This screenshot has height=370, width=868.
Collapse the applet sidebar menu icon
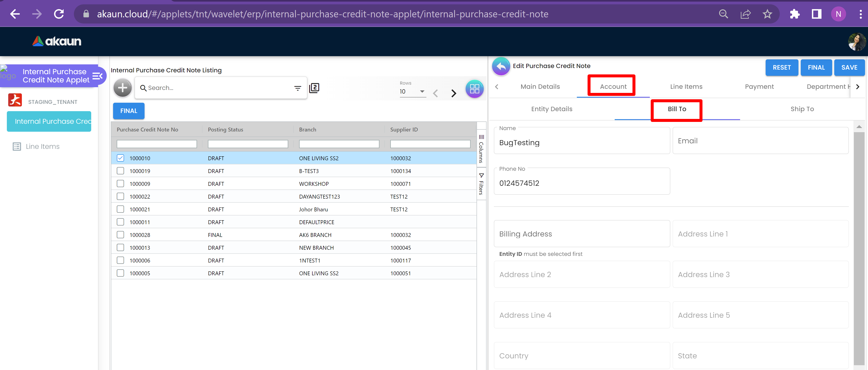tap(97, 76)
